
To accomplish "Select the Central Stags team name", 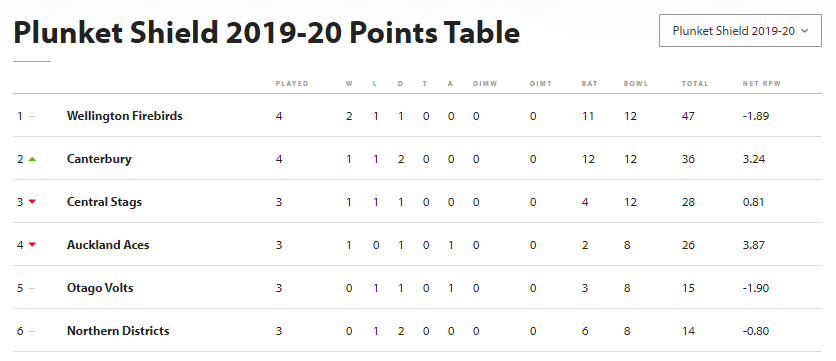I will pyautogui.click(x=104, y=202).
